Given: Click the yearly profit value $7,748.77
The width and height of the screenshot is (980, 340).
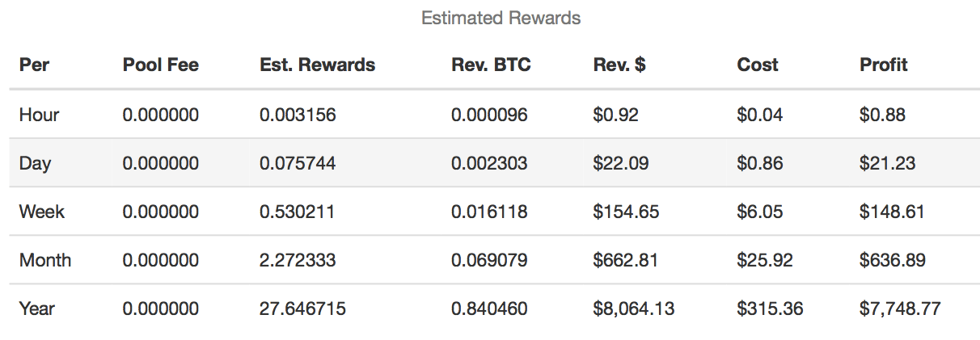Looking at the screenshot, I should point(900,309).
